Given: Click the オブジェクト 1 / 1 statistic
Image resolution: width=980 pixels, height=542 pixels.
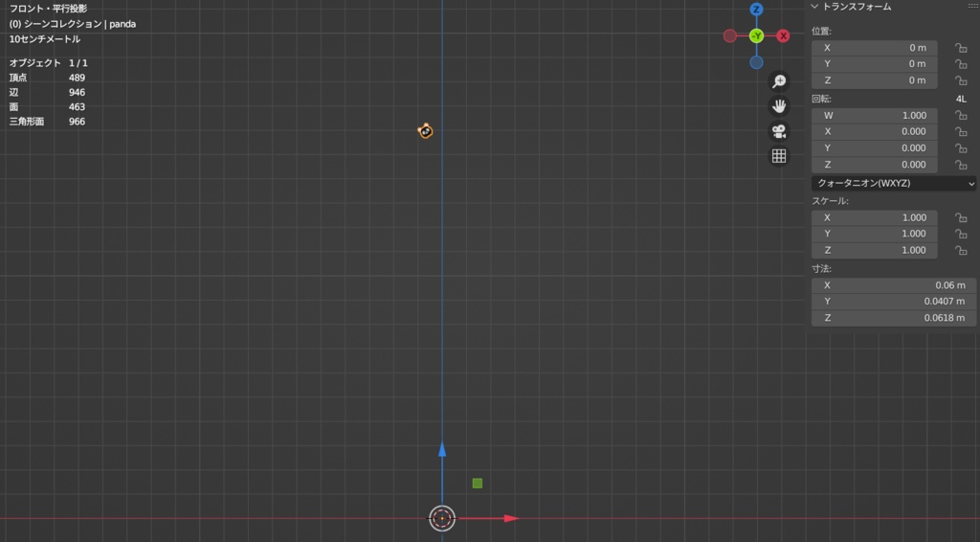Looking at the screenshot, I should click(48, 63).
